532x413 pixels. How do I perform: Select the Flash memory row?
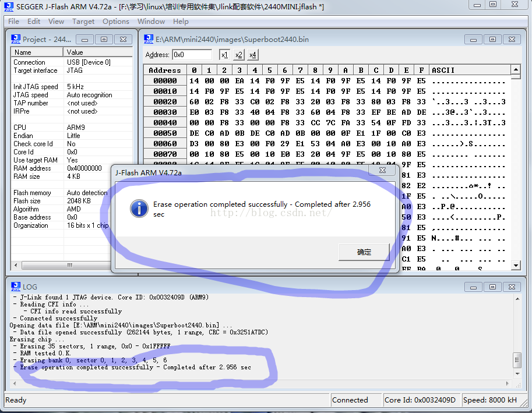[61, 193]
